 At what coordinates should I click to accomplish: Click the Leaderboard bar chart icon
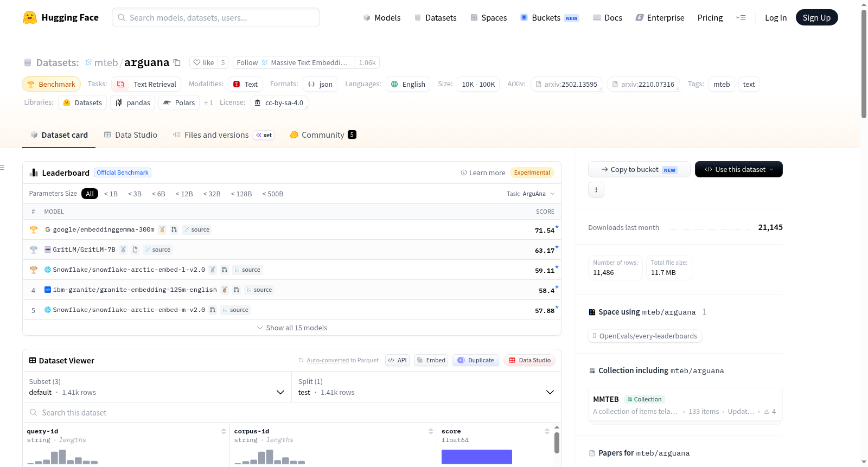coord(34,172)
